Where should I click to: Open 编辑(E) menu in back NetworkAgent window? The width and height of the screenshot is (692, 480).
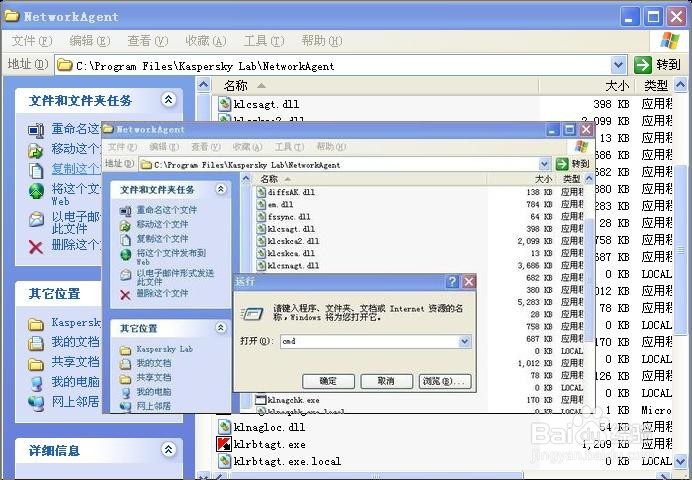tap(90, 41)
